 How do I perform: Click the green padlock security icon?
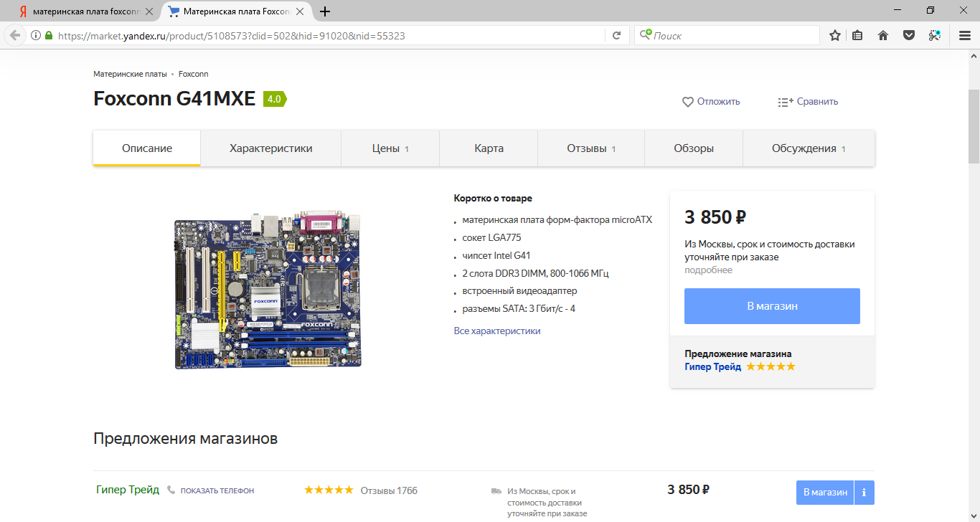tap(49, 35)
